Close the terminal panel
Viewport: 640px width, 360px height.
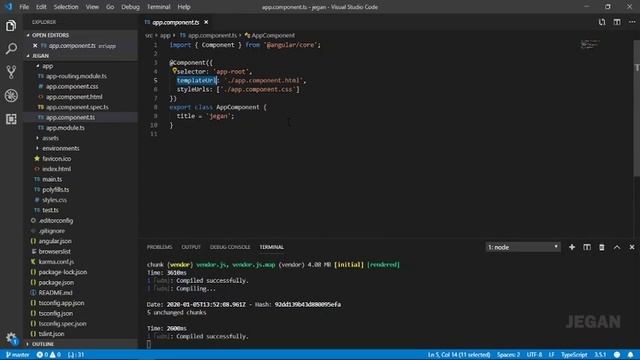pos(632,247)
